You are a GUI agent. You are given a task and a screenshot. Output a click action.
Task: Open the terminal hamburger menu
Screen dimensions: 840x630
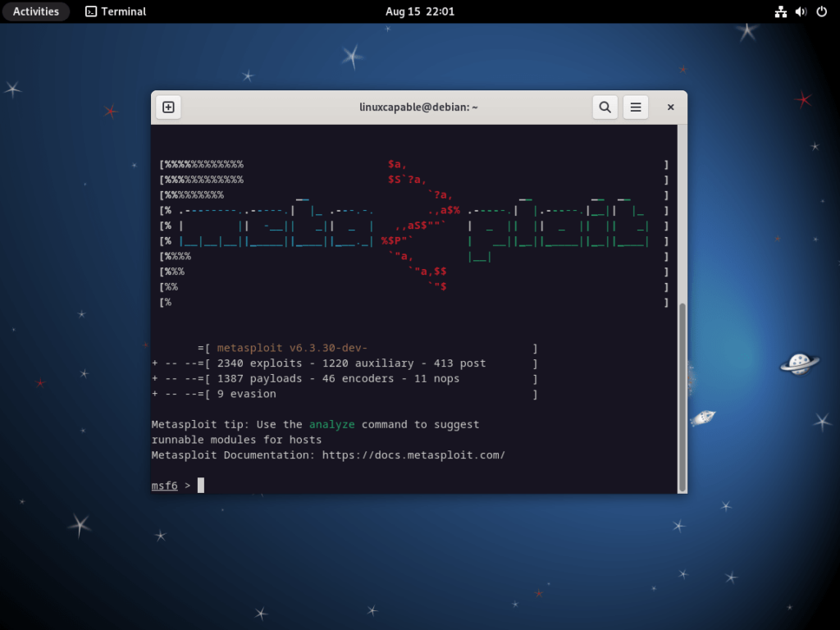click(x=636, y=107)
